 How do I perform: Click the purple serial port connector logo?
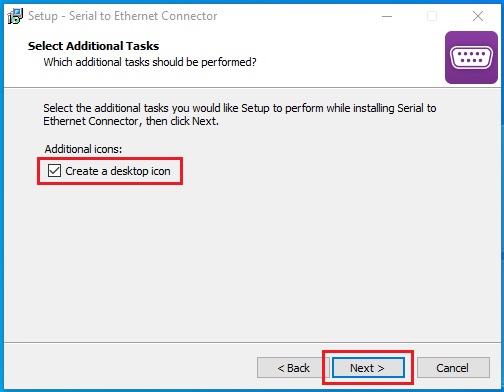(x=471, y=57)
